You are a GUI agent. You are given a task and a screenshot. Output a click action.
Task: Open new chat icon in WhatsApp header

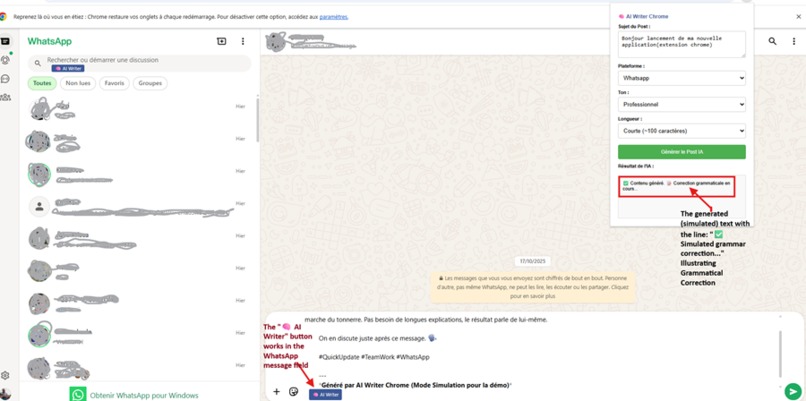[x=222, y=41]
